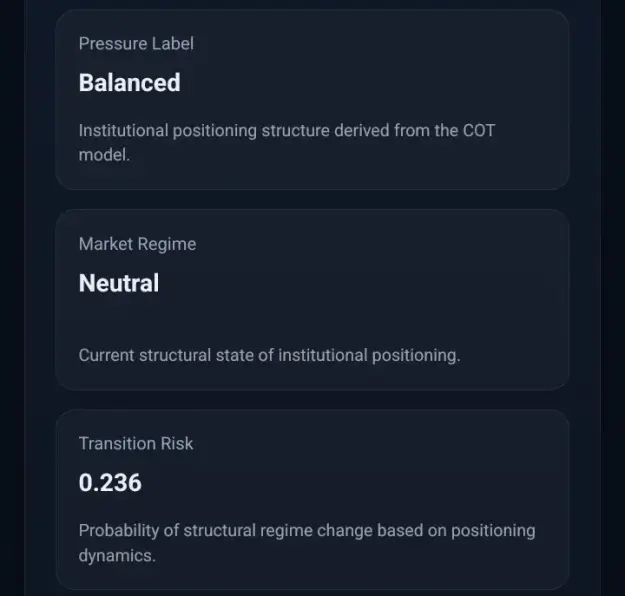Open the Market Regime card

[312, 299]
